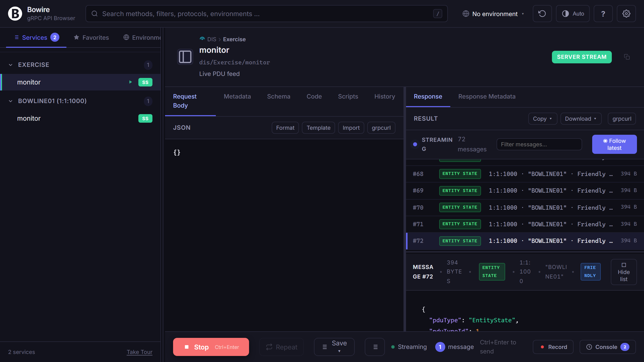Click the Filter messages input
Image resolution: width=644 pixels, height=362 pixels.
tap(539, 144)
